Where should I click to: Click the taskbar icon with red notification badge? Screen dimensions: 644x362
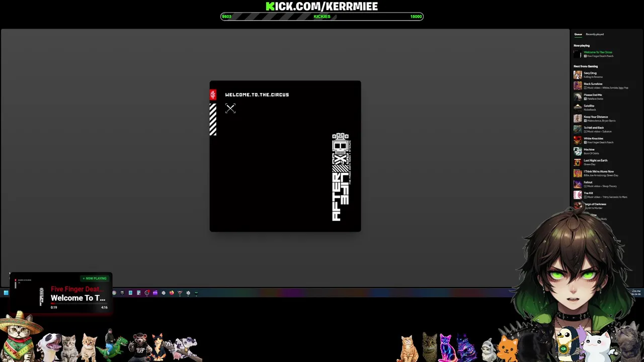pyautogui.click(x=147, y=293)
